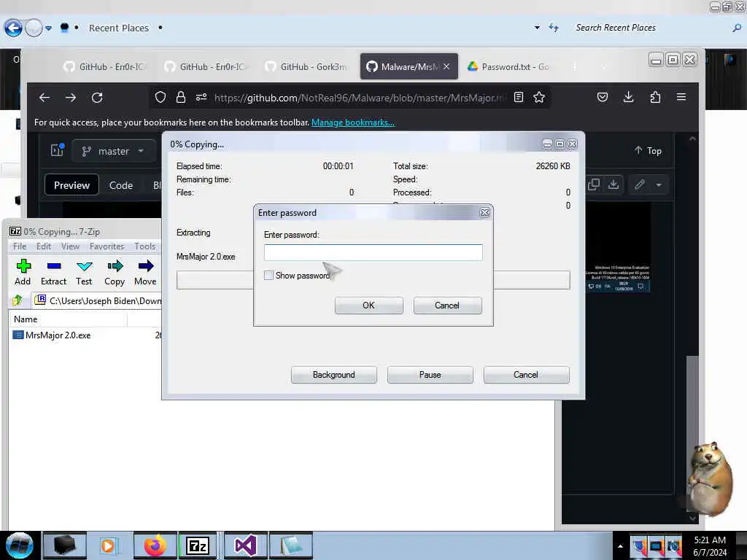Switch to the GitHub - Gork3m tab
Image resolution: width=747 pixels, height=560 pixels.
(309, 66)
